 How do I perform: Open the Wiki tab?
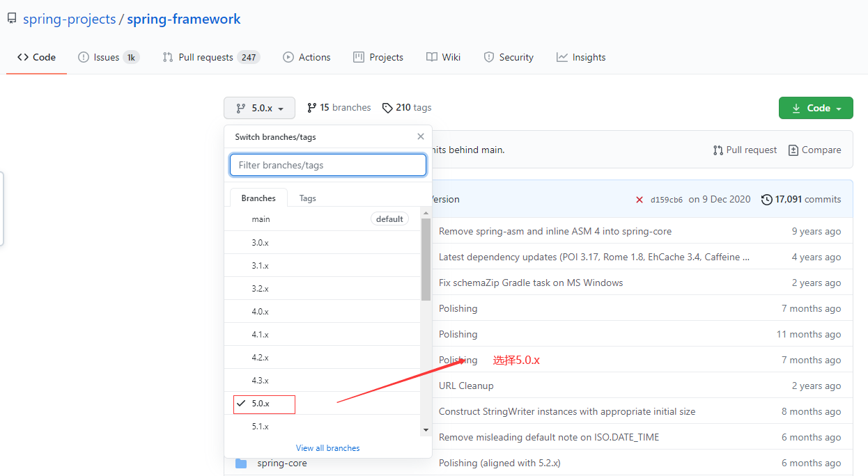coord(443,57)
